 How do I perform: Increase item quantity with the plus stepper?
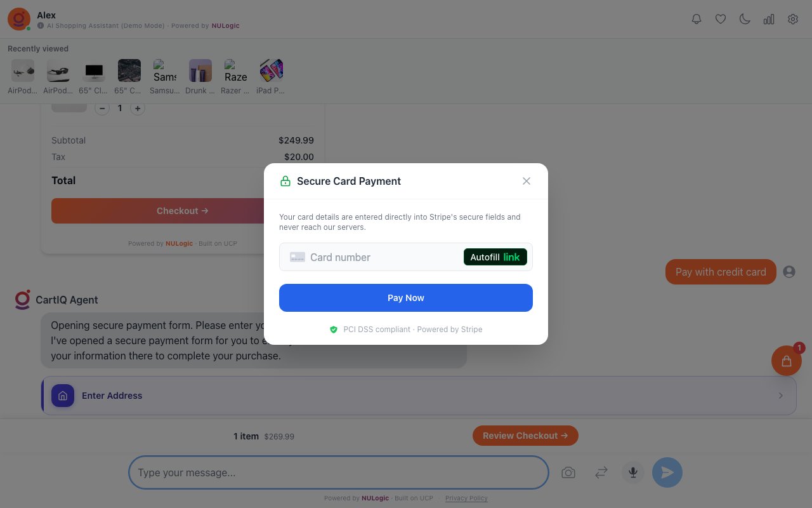pyautogui.click(x=138, y=108)
